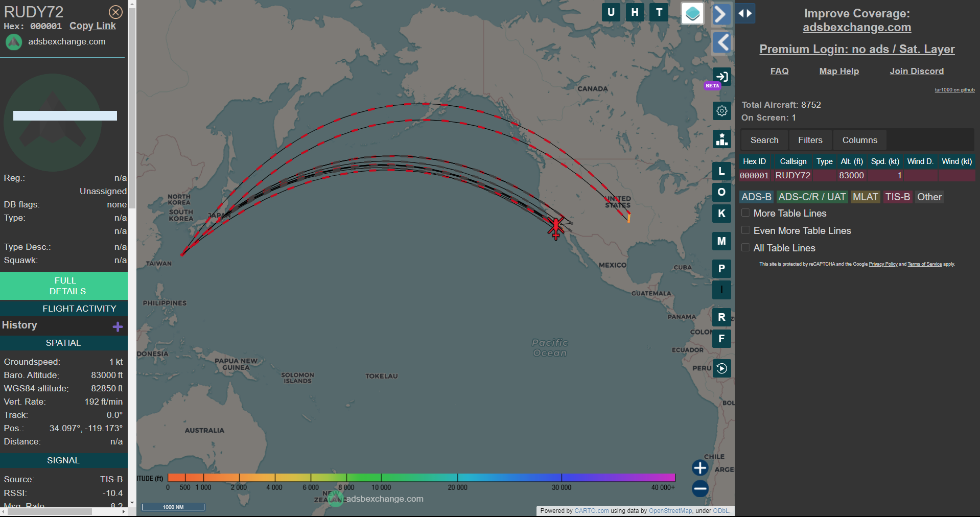The image size is (980, 517).
Task: Click the info panel horizontal scrollbar
Action: coord(50,511)
